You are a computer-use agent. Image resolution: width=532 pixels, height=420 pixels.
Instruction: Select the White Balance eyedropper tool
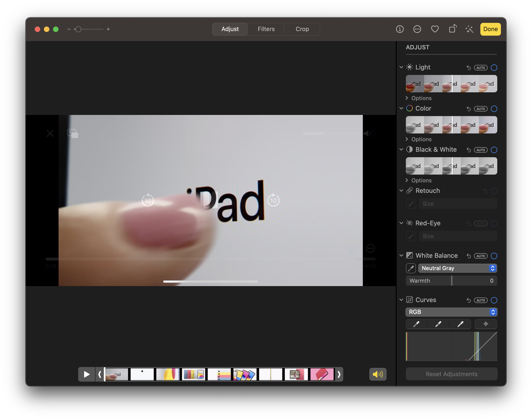(411, 268)
